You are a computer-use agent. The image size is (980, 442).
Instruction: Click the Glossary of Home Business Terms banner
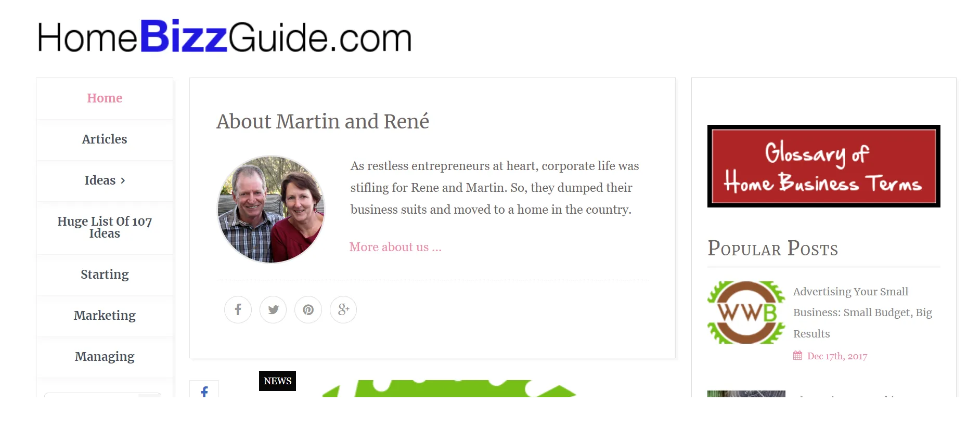823,165
